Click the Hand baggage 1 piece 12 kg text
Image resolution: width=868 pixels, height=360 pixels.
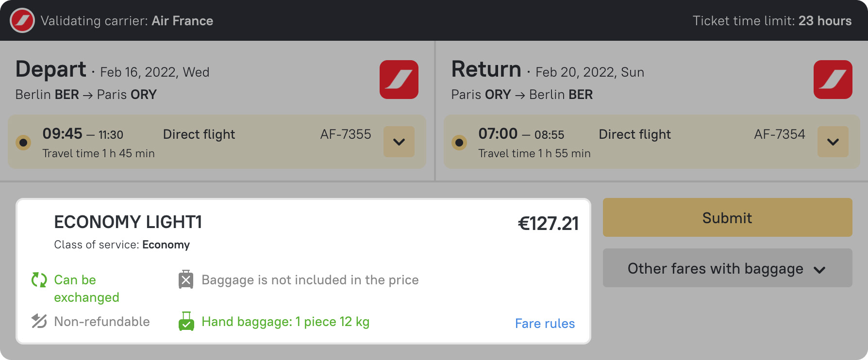coord(285,322)
